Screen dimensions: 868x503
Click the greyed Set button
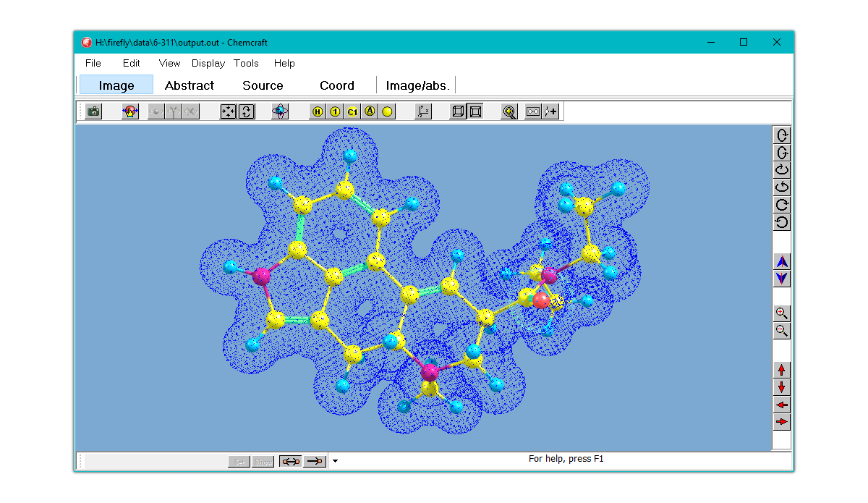[239, 462]
